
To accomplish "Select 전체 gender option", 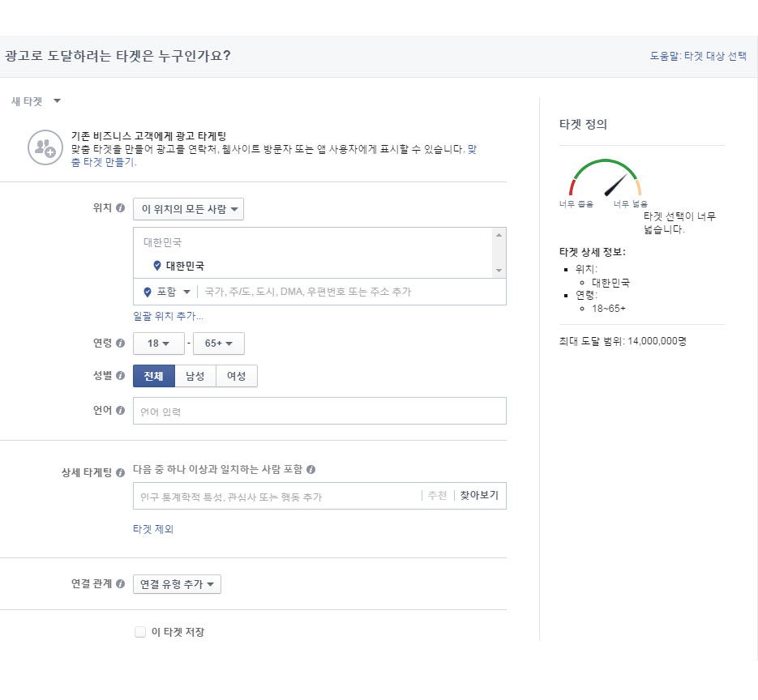I will pos(154,376).
